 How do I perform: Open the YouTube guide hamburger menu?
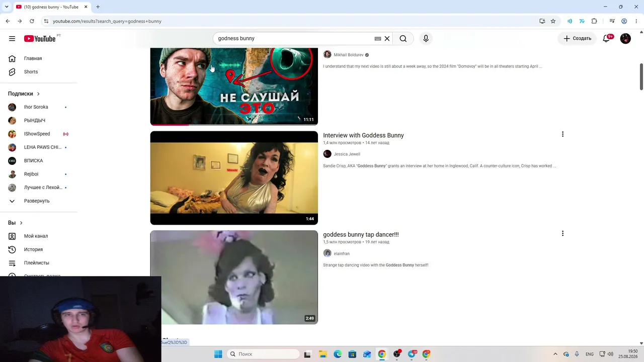(x=12, y=38)
